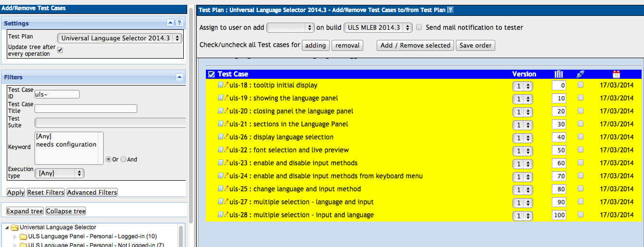Viewport: 644px width, 247px height.
Task: Select the Or keyword radio button
Action: pos(108,159)
